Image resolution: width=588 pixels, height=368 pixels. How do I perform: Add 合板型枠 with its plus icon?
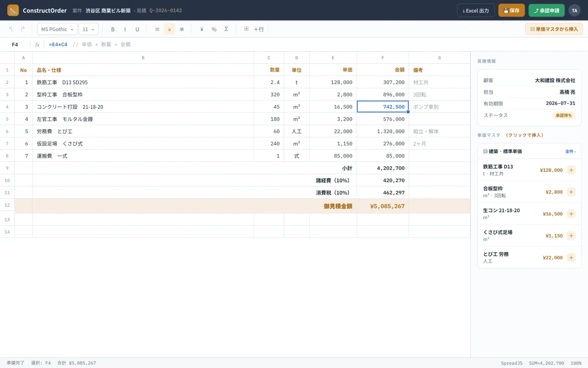571,192
